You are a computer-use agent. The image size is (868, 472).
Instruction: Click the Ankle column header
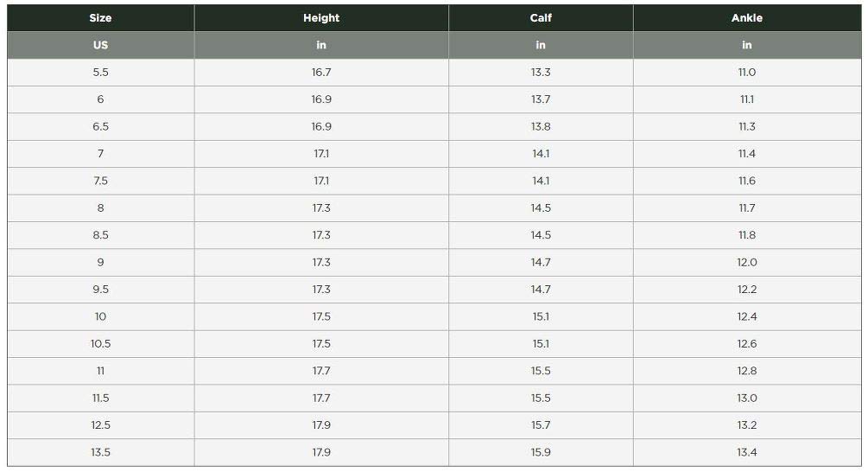point(747,18)
